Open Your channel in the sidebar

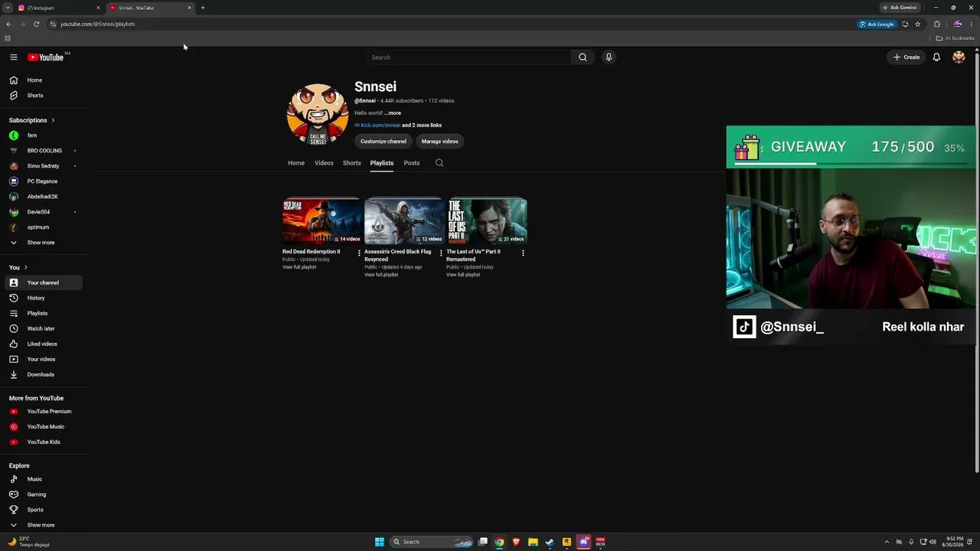[44, 282]
